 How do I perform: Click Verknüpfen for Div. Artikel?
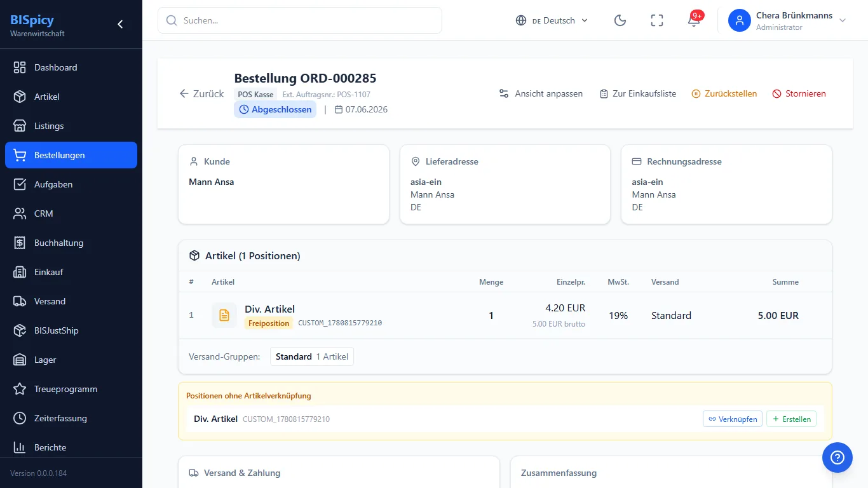[x=733, y=419]
